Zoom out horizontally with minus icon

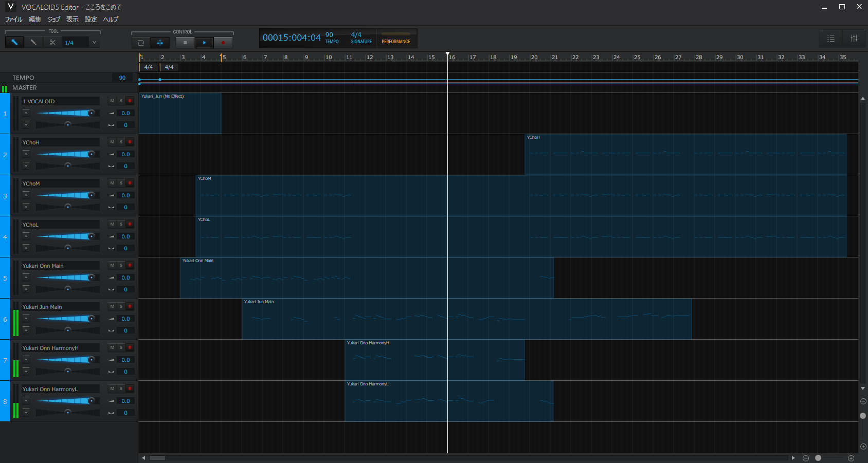[806, 458]
